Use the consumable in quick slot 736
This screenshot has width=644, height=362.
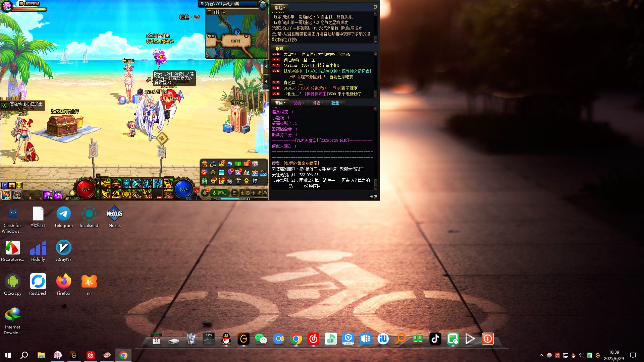tap(6, 195)
